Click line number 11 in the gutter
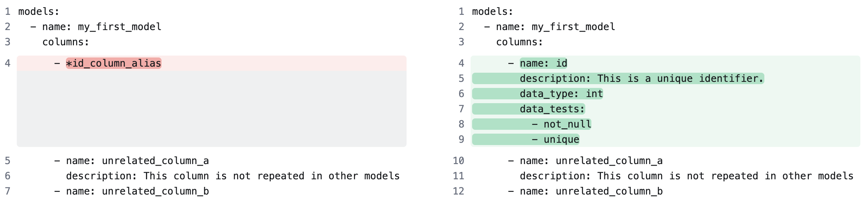 (x=458, y=176)
